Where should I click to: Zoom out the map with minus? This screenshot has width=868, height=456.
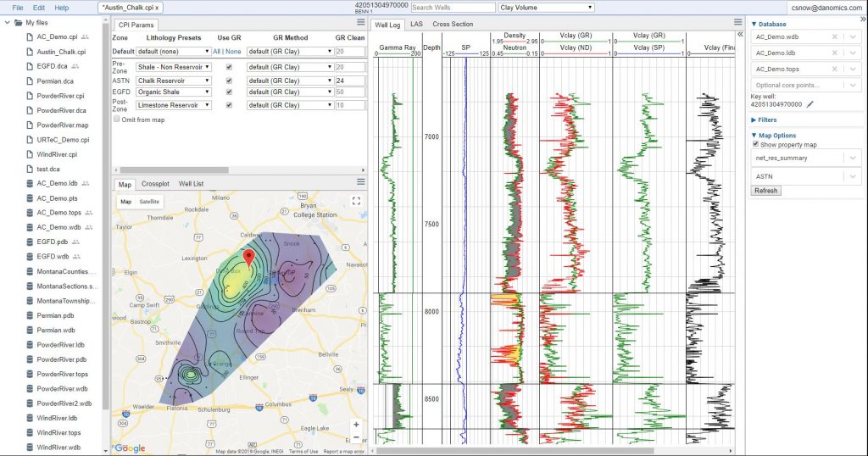pos(356,437)
